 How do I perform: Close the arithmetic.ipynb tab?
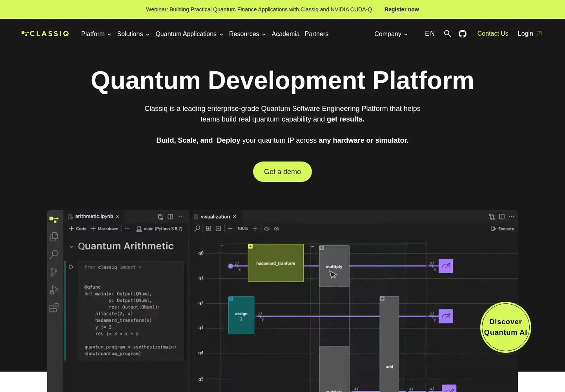click(x=118, y=216)
